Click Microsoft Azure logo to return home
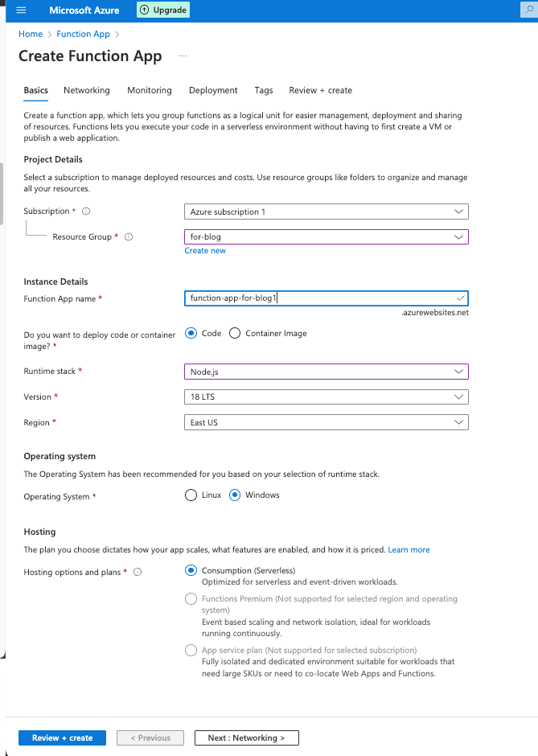Image resolution: width=538 pixels, height=756 pixels. pyautogui.click(x=84, y=10)
